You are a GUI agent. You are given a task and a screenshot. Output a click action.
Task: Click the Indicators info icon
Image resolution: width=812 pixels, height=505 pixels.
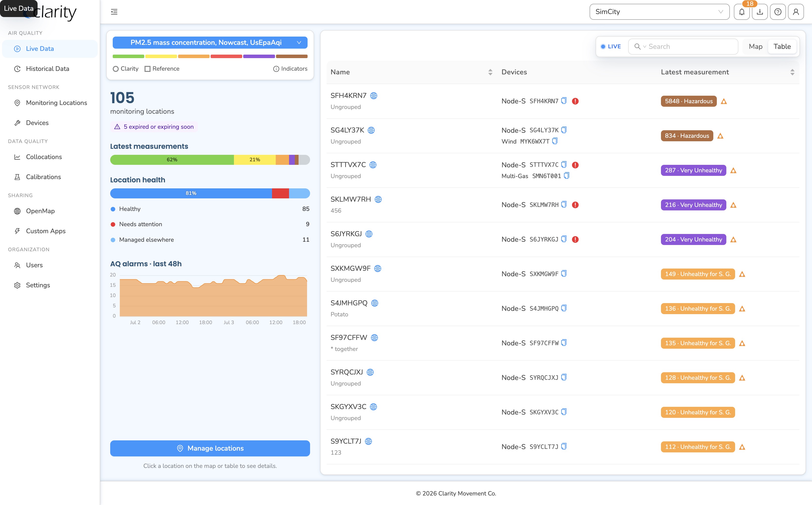(276, 69)
